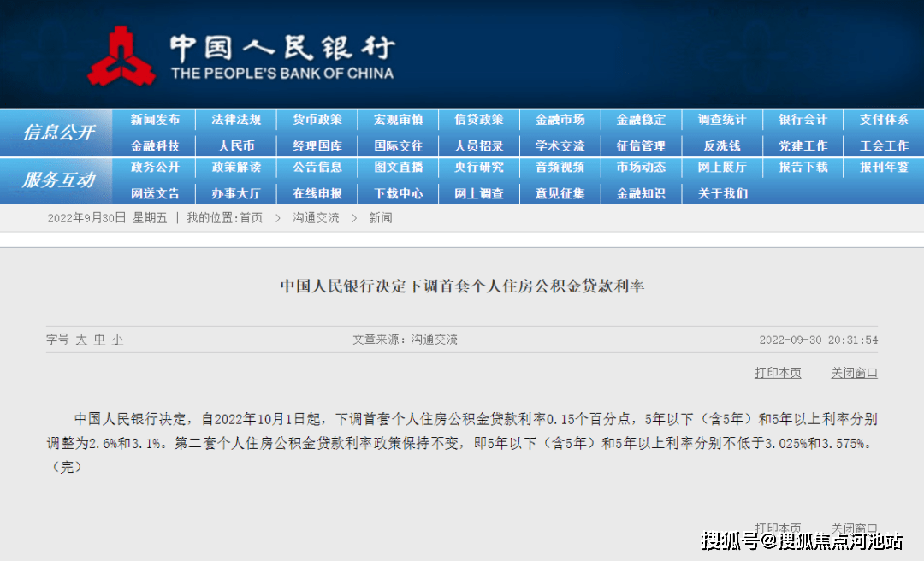This screenshot has height=561, width=924.
Task: Open 支付体系 navigation link
Action: (884, 120)
